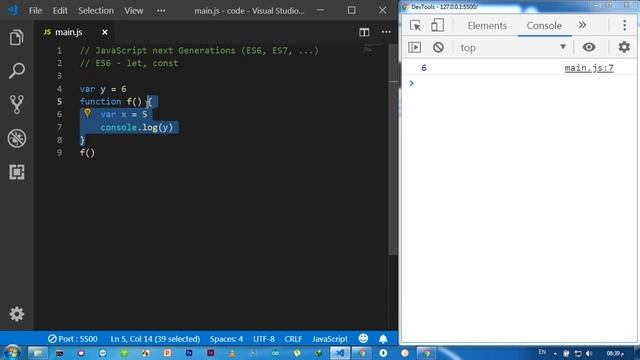The height and width of the screenshot is (360, 640).
Task: Clear the console with the ban icon
Action: tap(438, 47)
